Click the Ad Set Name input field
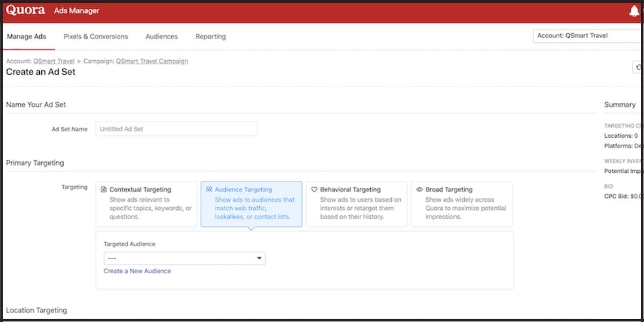The image size is (644, 322). [176, 128]
